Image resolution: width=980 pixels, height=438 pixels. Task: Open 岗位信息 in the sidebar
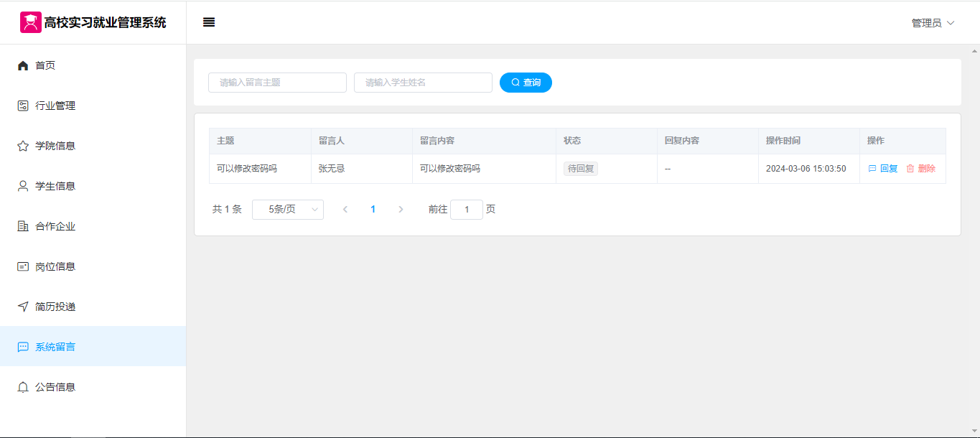tap(55, 266)
